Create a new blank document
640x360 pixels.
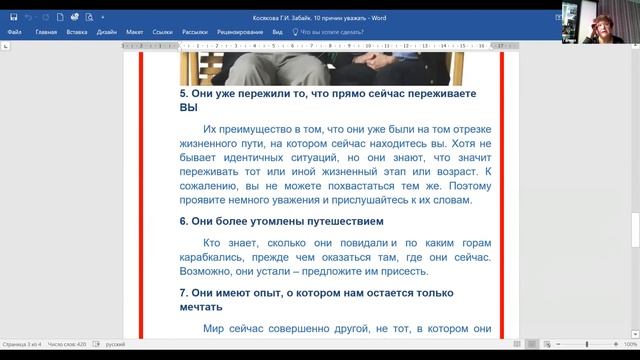[x=60, y=17]
